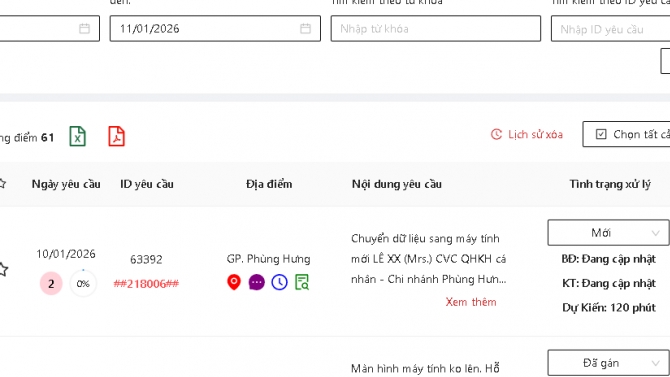Screen dimensions: 670x377
Task: Open the Đã gán status dropdown
Action: click(608, 363)
